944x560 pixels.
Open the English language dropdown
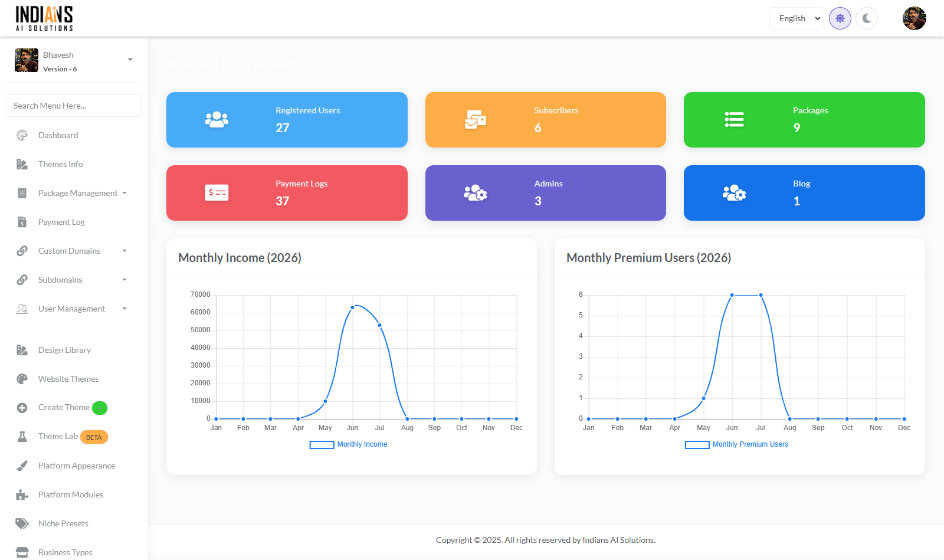(x=796, y=18)
